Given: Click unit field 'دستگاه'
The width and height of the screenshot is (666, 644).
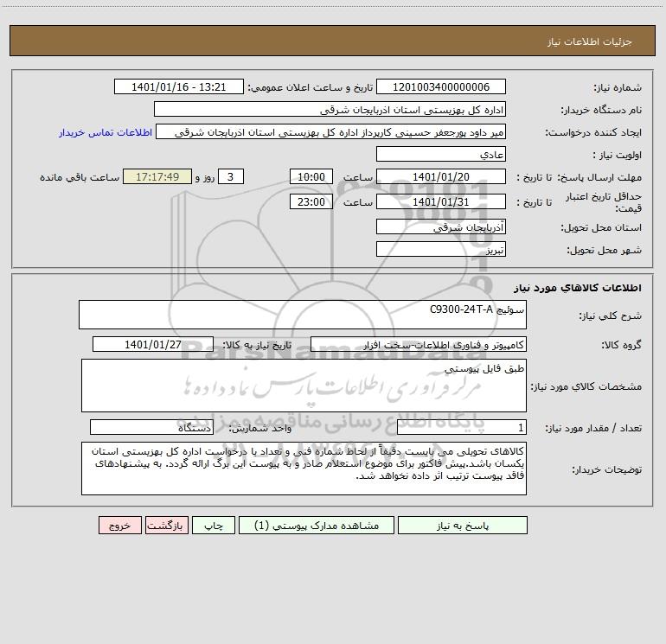Looking at the screenshot, I should click(x=151, y=428).
